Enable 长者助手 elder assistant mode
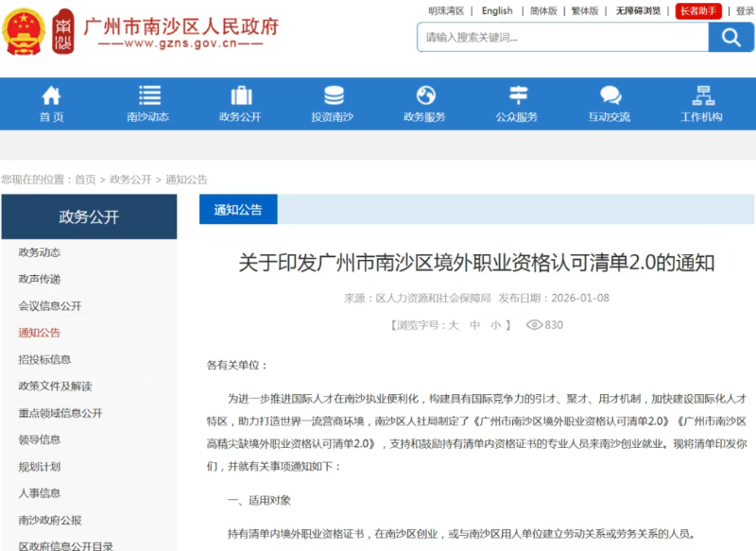The height and width of the screenshot is (551, 756). click(x=698, y=11)
